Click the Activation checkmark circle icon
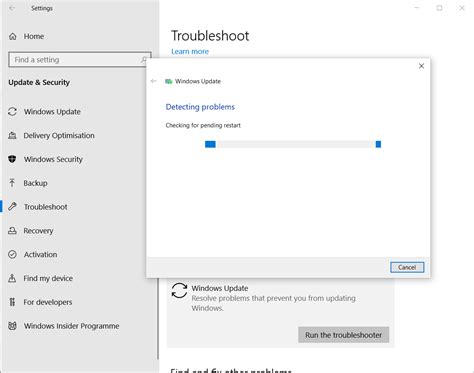Image resolution: width=474 pixels, height=373 pixels. tap(12, 254)
